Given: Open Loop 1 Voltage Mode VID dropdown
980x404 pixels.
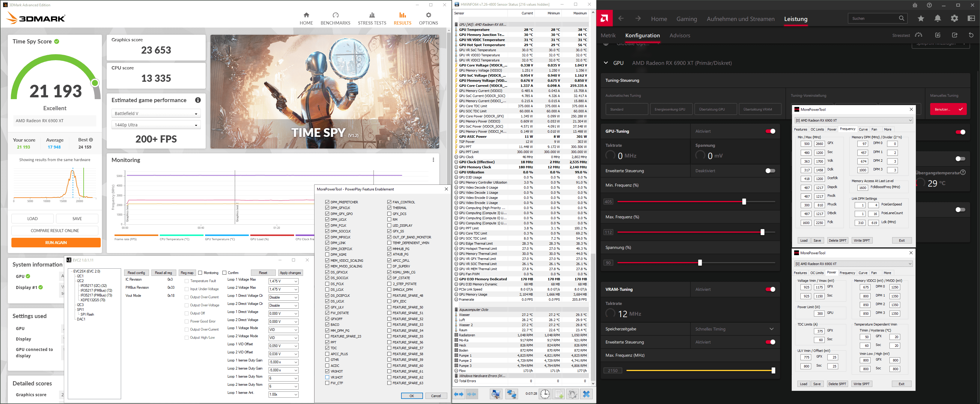Looking at the screenshot, I should [283, 330].
